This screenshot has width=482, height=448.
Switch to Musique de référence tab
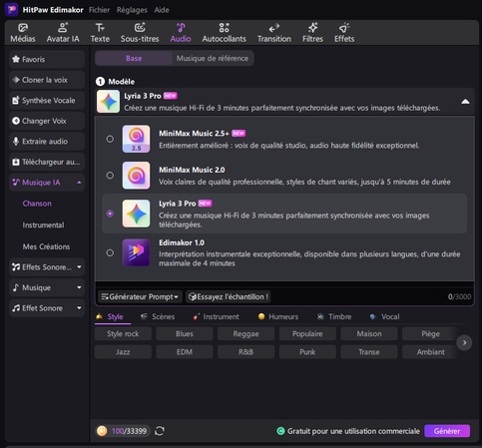[x=213, y=58]
